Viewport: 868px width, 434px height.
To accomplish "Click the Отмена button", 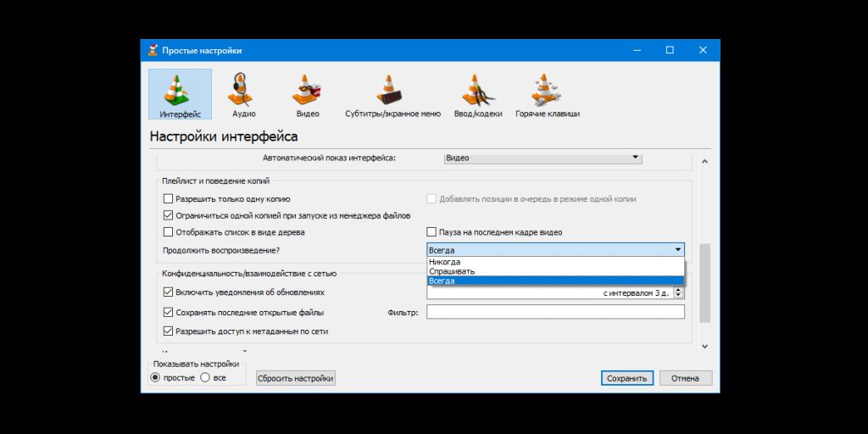I will (685, 378).
